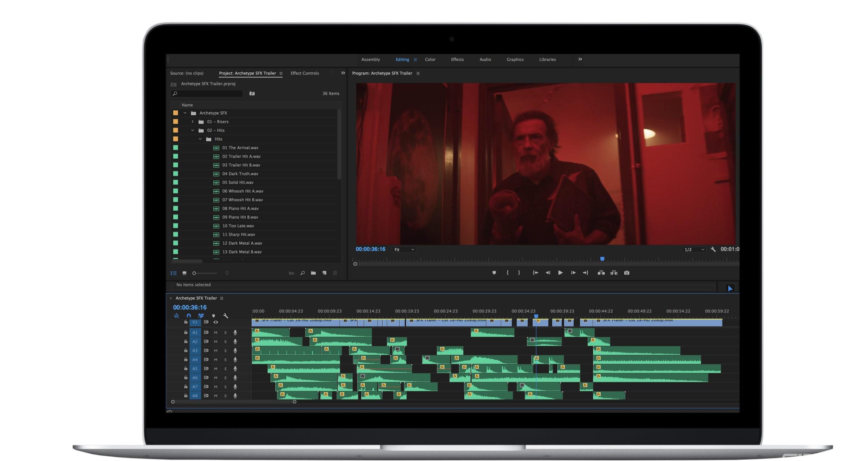Add a marker in Program monitor
The width and height of the screenshot is (868, 461).
(494, 273)
